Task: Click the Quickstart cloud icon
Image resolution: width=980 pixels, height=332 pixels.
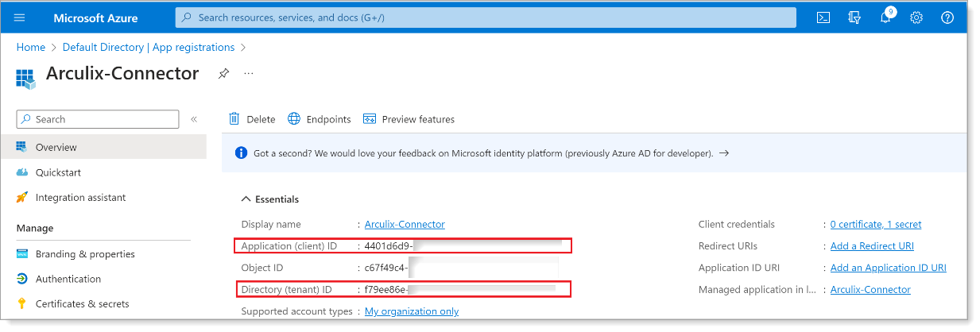Action: [x=21, y=172]
